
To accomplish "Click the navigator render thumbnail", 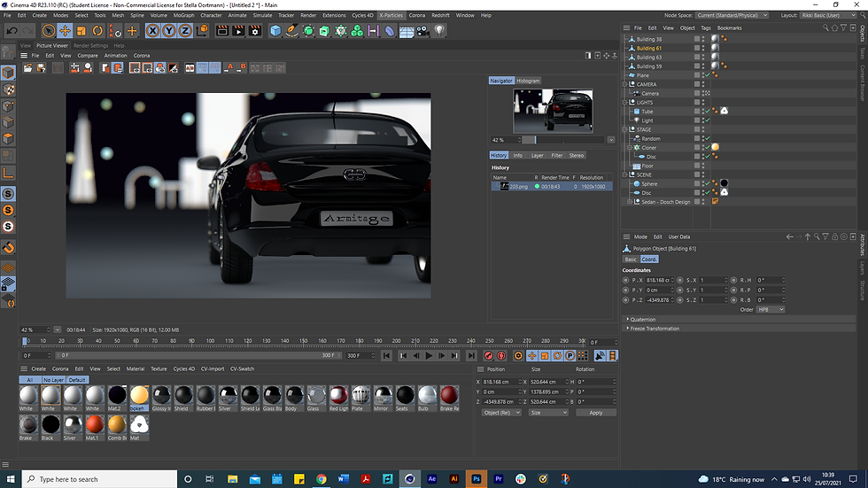I will point(553,111).
